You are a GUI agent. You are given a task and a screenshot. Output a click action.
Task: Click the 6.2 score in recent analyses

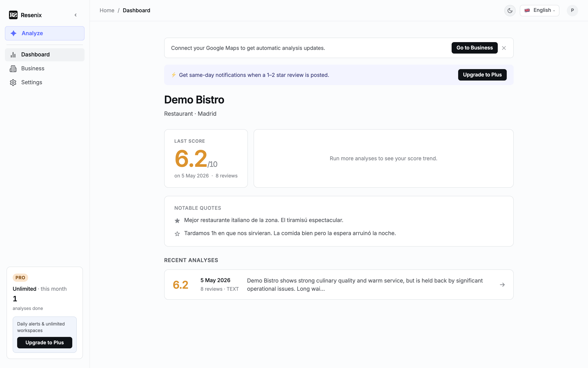(x=180, y=285)
